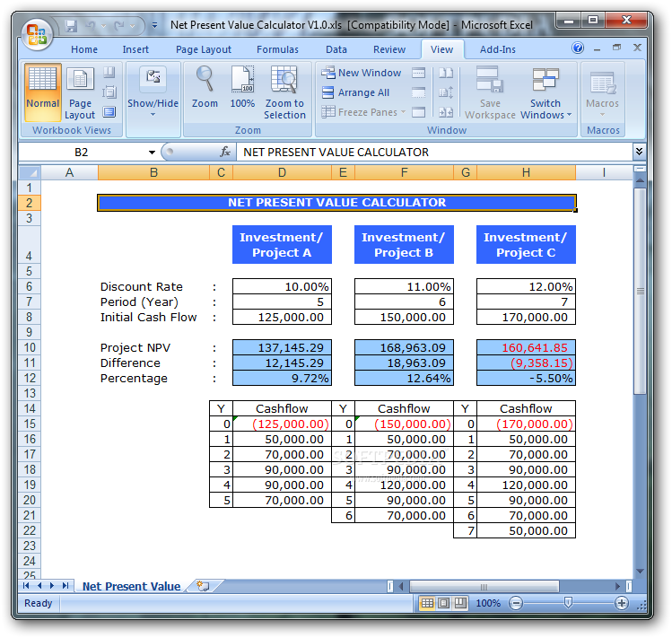Click the Select All corner box
The height and width of the screenshot is (638, 672).
[x=30, y=172]
